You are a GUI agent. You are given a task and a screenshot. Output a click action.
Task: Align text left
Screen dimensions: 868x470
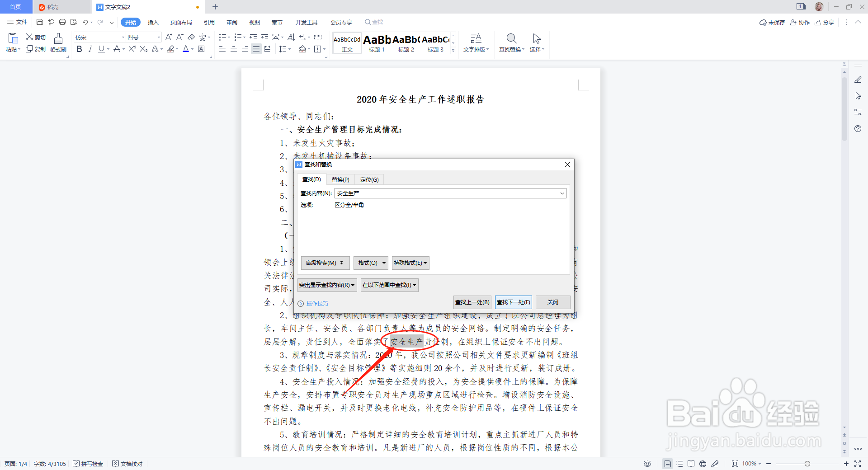tap(222, 49)
